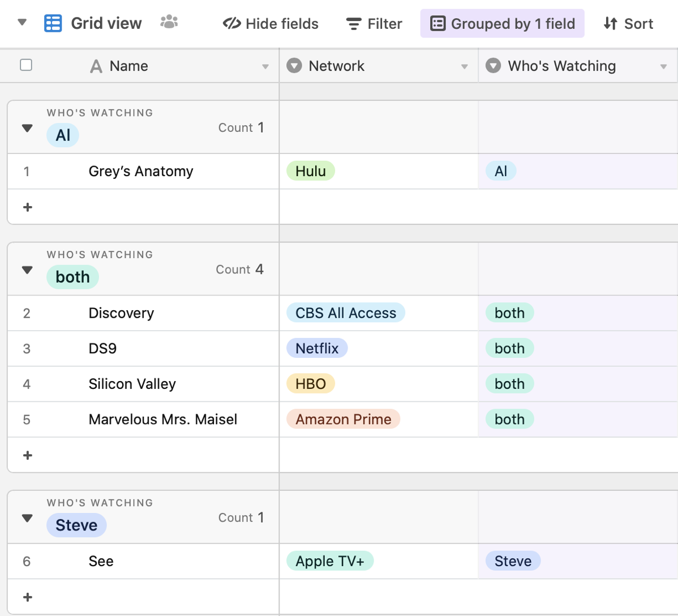
Task: Collapse the both group
Action: pyautogui.click(x=27, y=270)
